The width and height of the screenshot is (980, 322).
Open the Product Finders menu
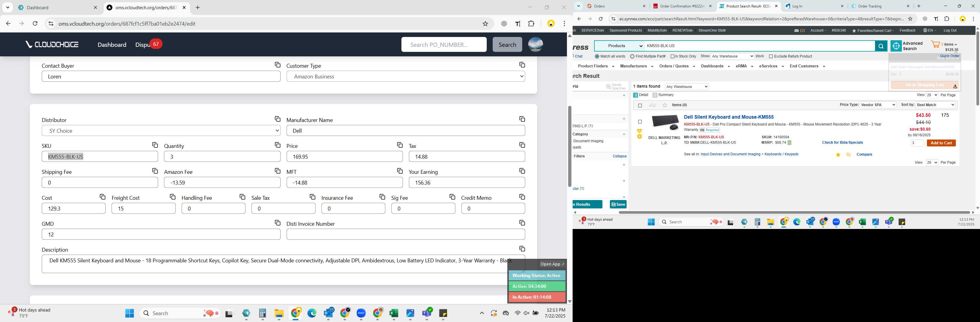tap(596, 66)
